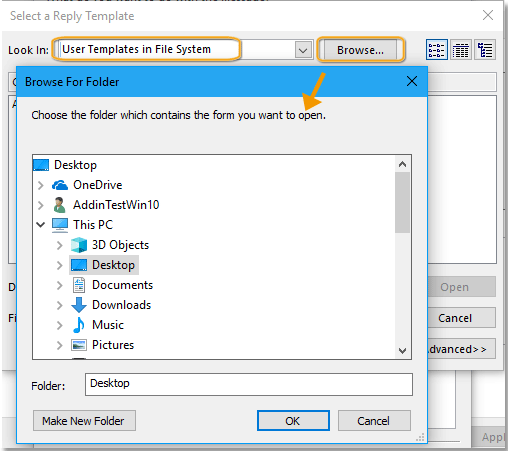Click the Make New Folder button
The width and height of the screenshot is (508, 451).
coord(84,421)
